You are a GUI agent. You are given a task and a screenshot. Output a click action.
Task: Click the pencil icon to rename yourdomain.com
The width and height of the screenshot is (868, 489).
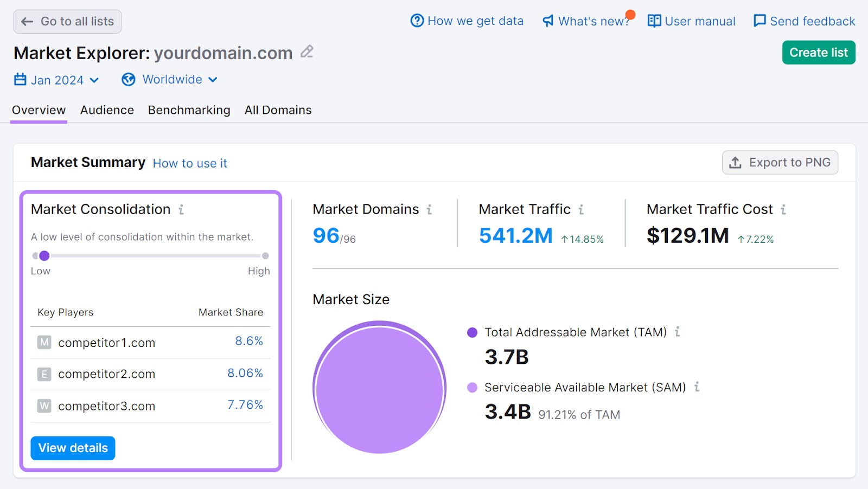click(307, 52)
